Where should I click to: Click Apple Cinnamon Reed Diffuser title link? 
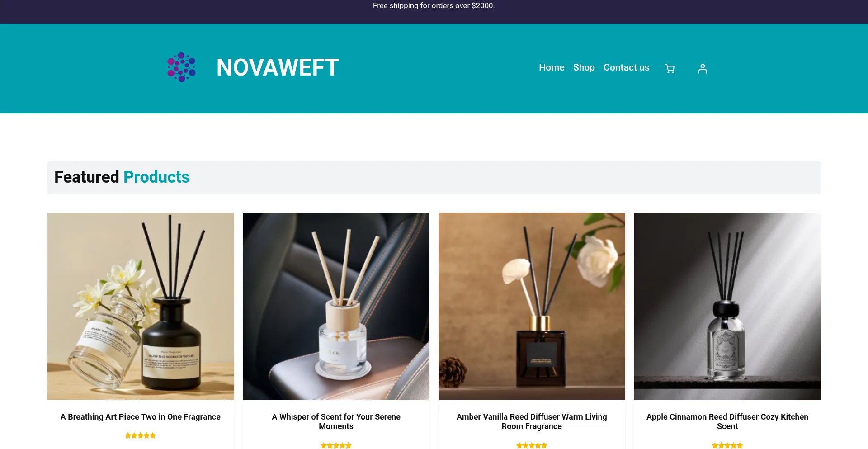coord(727,421)
